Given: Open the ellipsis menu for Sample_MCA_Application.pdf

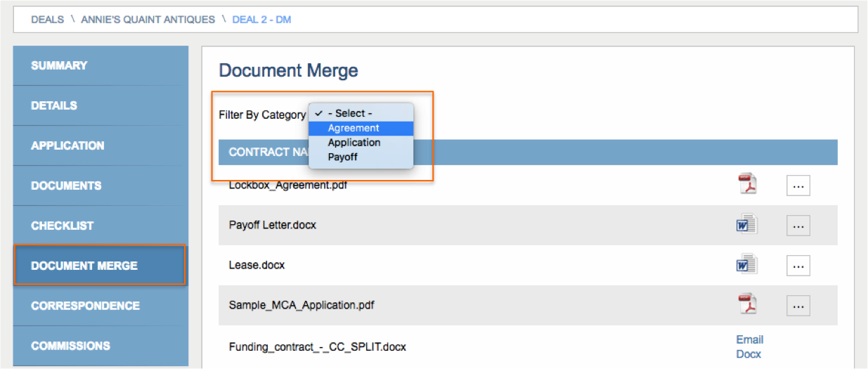Looking at the screenshot, I should (x=798, y=306).
